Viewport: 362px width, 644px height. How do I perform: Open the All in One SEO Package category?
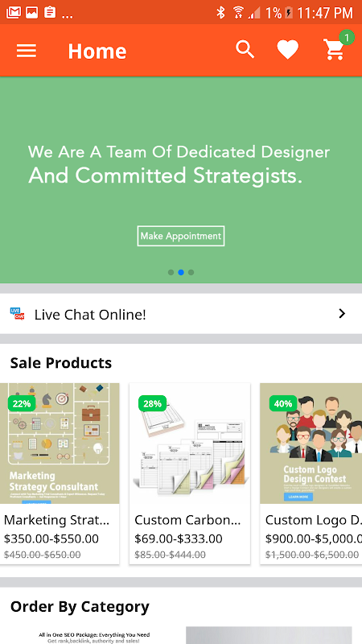93,635
